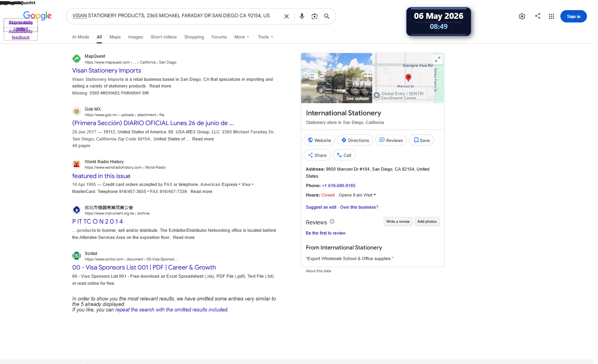Viewport: 598px width, 364px height.
Task: Open the Website button for International Stationery
Action: coord(319,140)
